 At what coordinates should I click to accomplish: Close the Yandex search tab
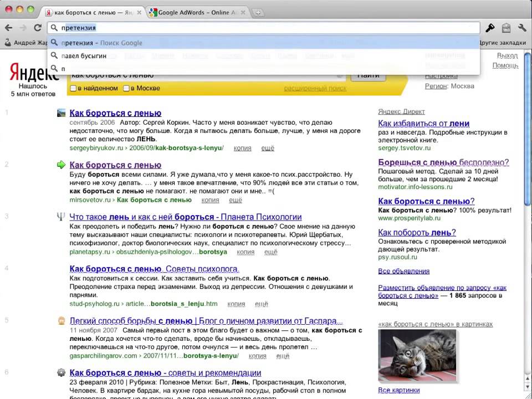pos(139,13)
